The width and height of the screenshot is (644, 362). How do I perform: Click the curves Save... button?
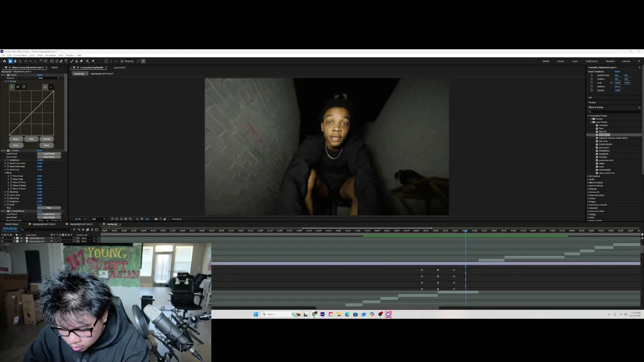16,145
